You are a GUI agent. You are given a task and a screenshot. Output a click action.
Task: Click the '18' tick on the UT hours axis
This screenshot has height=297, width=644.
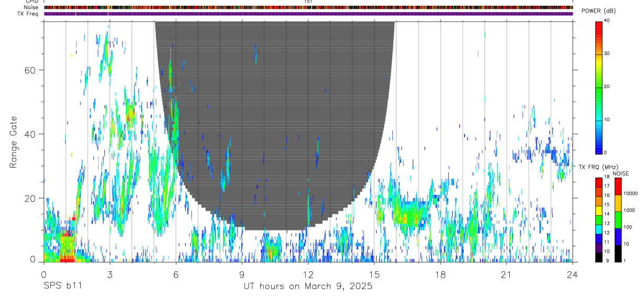click(440, 274)
